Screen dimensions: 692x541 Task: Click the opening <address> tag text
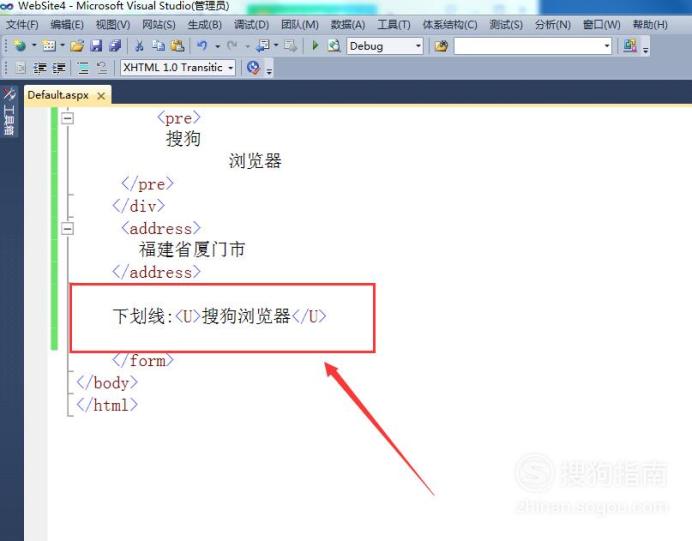pyautogui.click(x=161, y=228)
